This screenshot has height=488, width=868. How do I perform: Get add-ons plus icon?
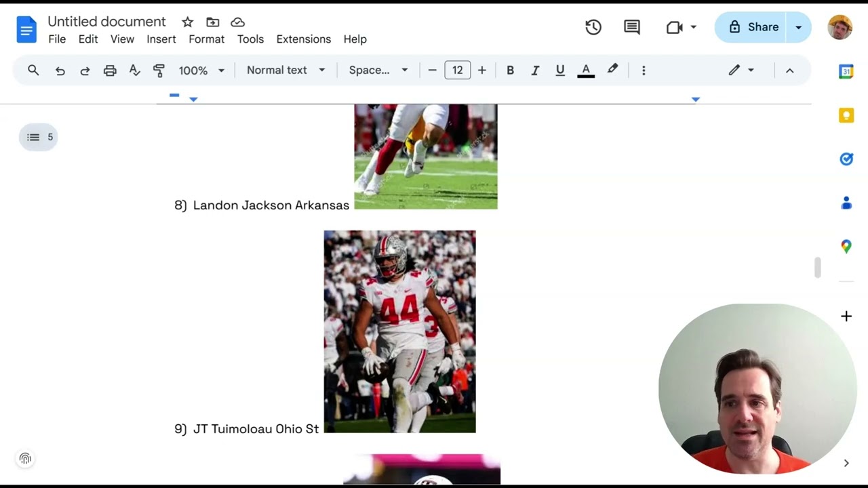click(846, 316)
